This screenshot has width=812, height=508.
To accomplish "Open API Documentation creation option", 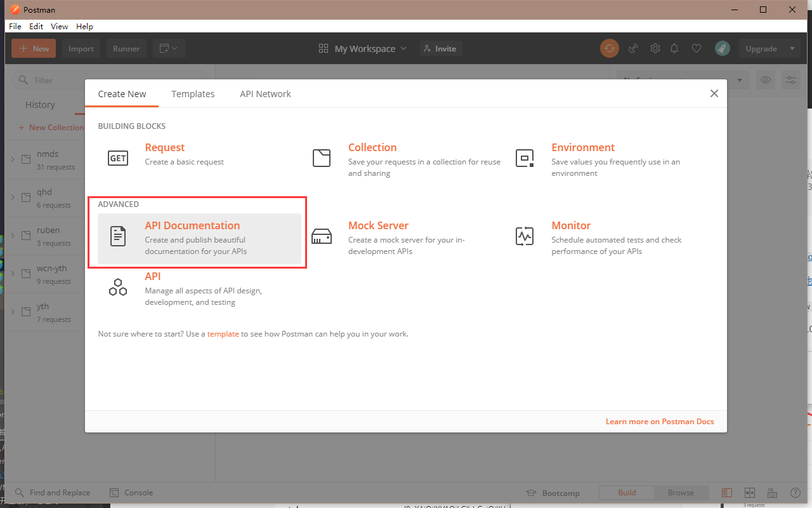I will click(x=199, y=239).
